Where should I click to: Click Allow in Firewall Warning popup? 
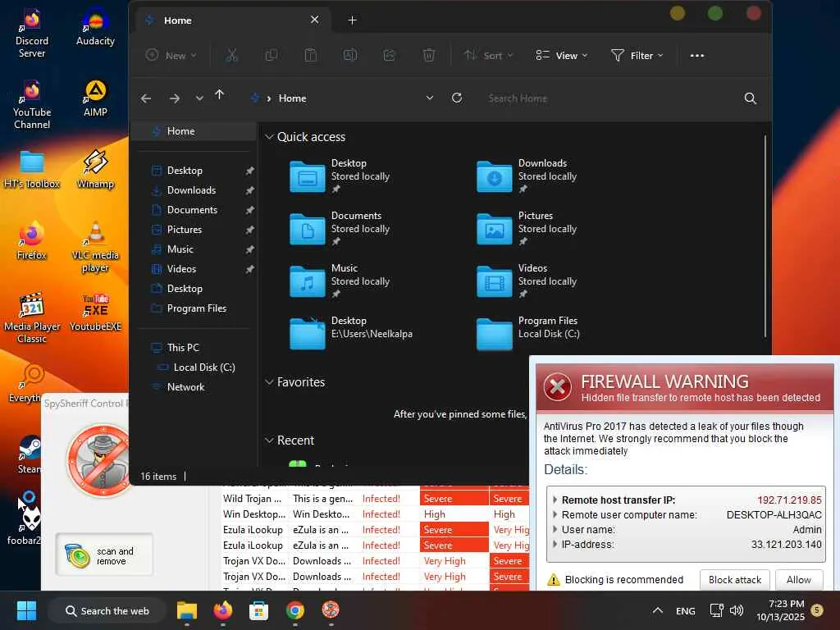[799, 580]
